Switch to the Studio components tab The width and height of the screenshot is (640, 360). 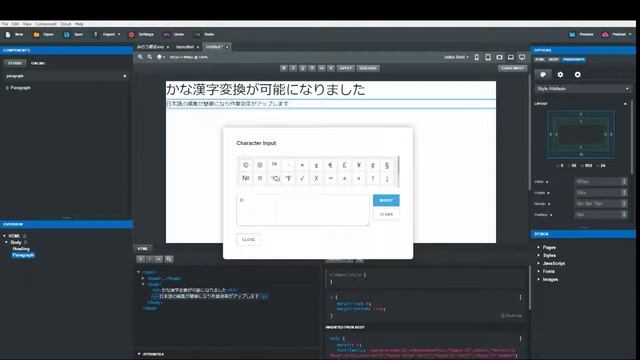point(15,63)
